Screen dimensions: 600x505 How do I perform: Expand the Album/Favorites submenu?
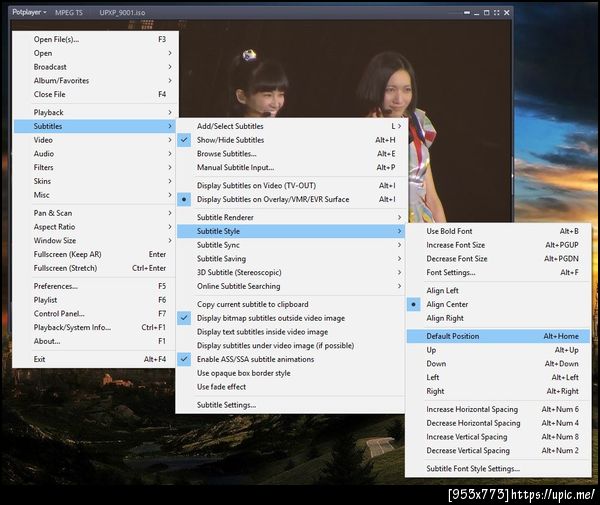pyautogui.click(x=95, y=81)
